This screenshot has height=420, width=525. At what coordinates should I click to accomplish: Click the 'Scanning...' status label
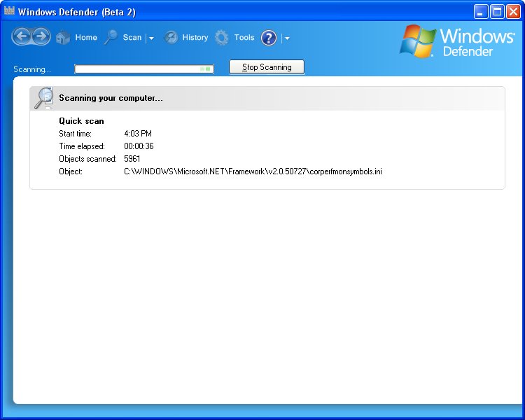tap(32, 69)
